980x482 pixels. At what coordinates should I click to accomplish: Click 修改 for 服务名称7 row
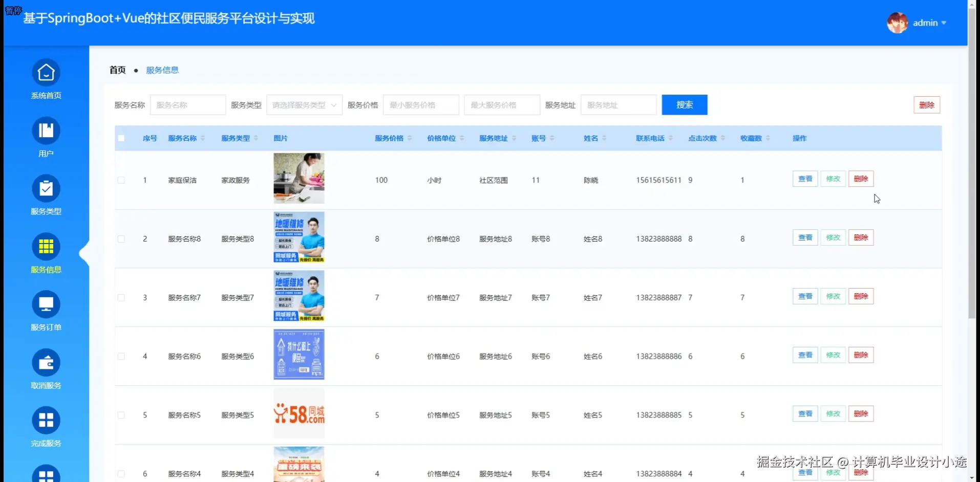[833, 296]
